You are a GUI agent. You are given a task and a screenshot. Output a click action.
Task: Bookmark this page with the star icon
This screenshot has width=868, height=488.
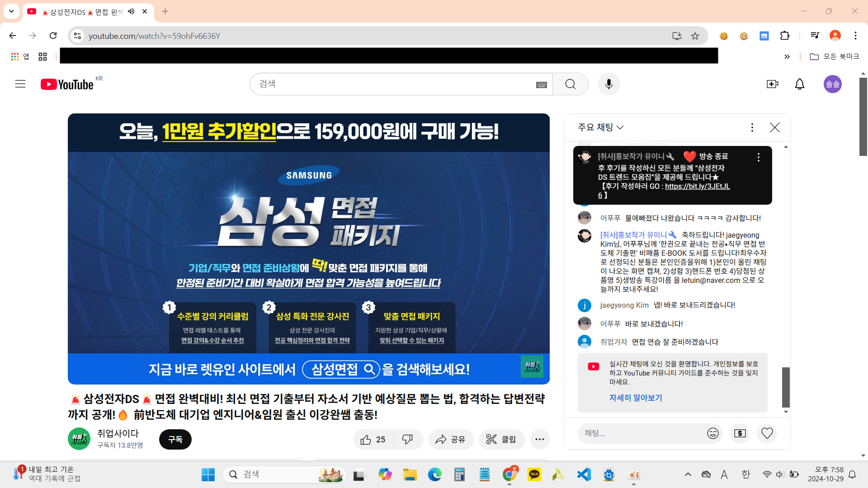point(695,36)
